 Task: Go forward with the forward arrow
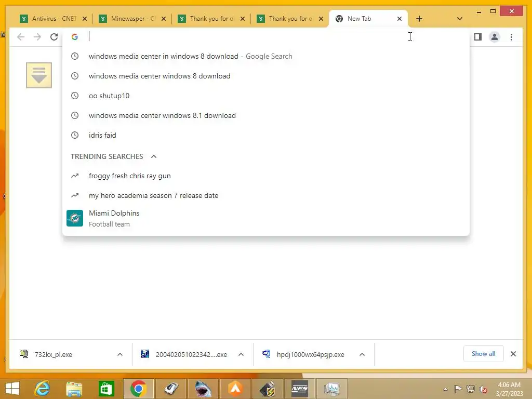tap(37, 37)
